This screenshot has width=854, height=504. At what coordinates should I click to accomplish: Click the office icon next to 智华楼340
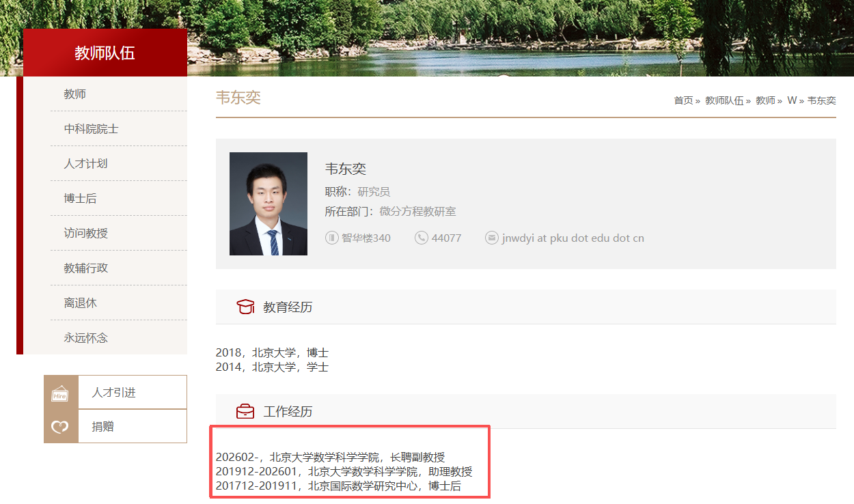click(x=331, y=238)
